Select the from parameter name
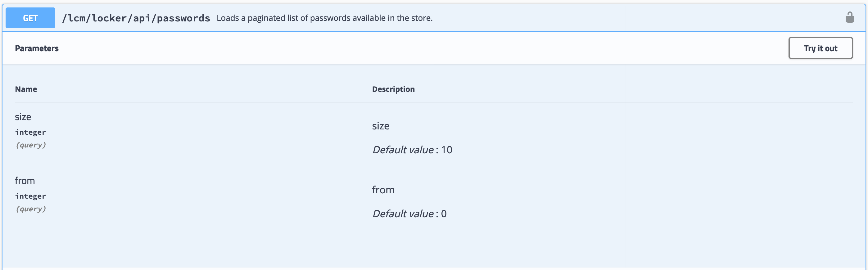The image size is (868, 270). (25, 181)
